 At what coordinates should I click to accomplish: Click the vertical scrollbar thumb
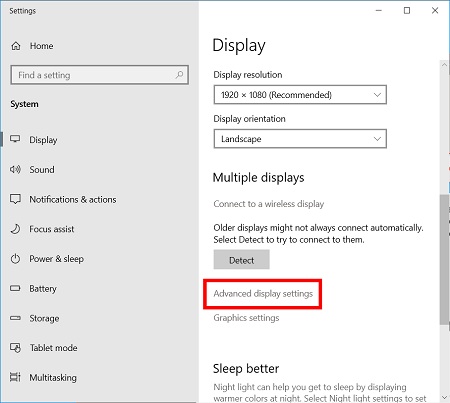(444, 259)
